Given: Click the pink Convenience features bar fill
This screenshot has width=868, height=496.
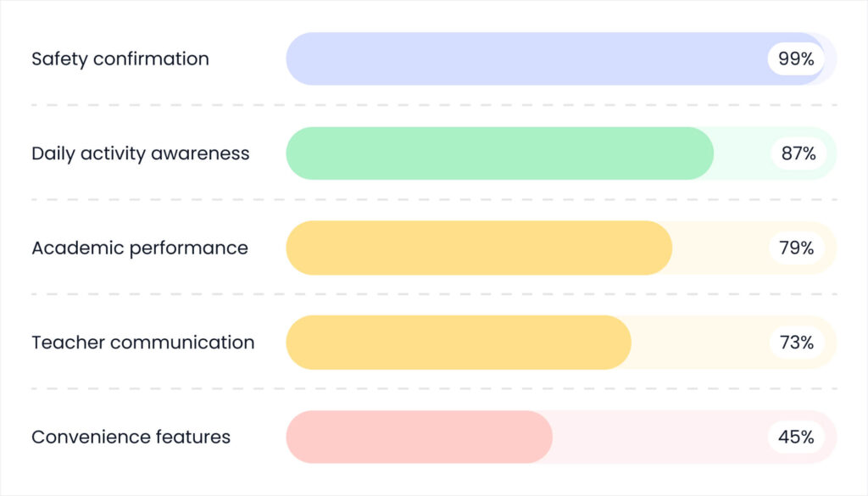Looking at the screenshot, I should (x=419, y=437).
